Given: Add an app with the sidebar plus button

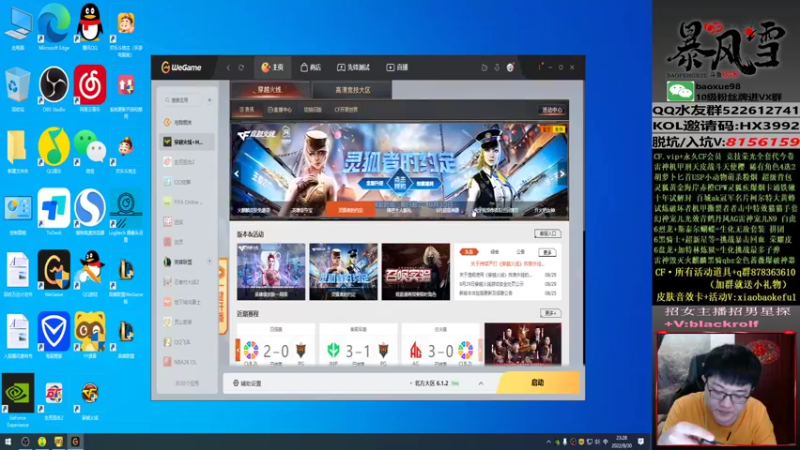Looking at the screenshot, I should 209,100.
